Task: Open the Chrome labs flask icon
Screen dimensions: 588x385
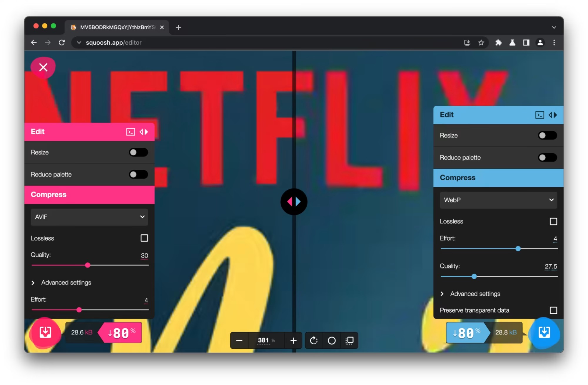Action: point(512,43)
